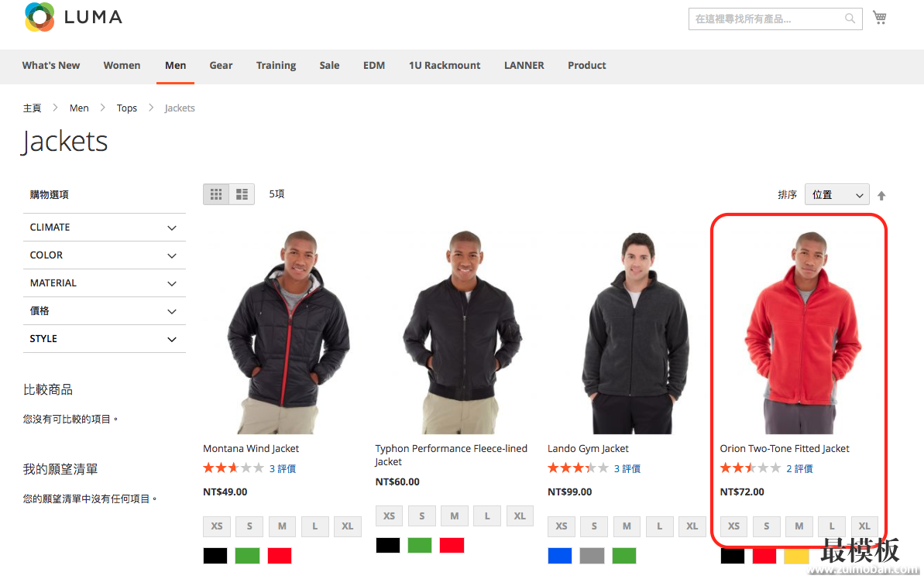Open the Training menu

(x=277, y=65)
